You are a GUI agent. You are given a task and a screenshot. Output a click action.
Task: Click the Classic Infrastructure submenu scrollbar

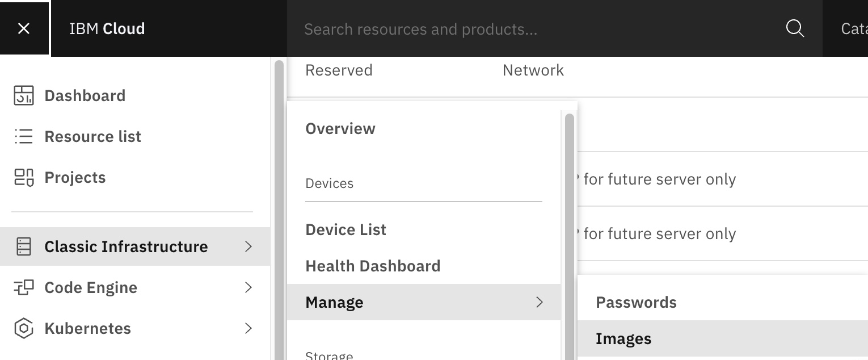(570, 227)
